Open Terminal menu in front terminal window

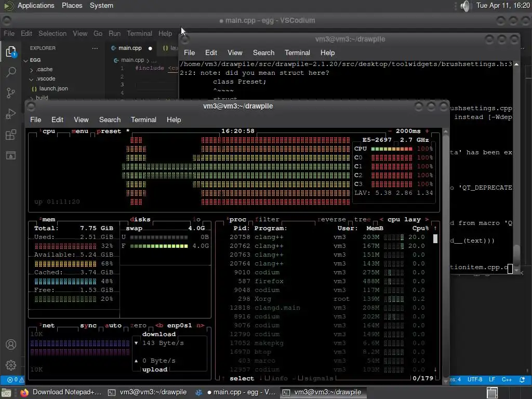coord(143,120)
